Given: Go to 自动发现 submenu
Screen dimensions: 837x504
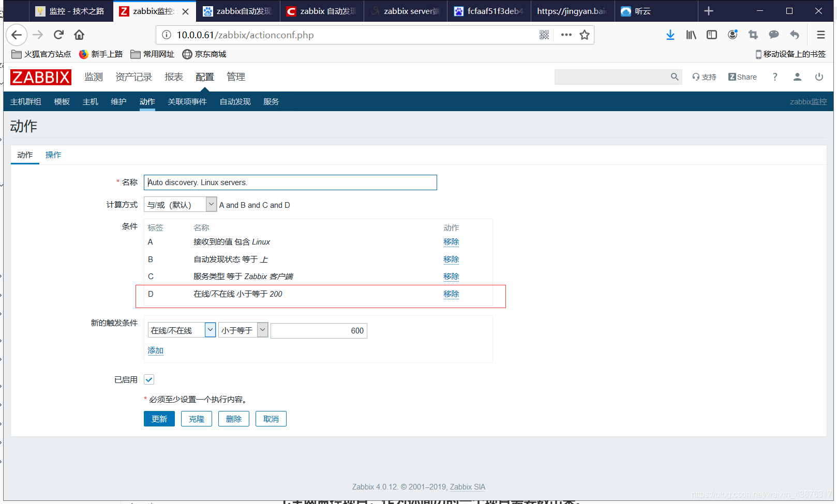Looking at the screenshot, I should coord(235,101).
